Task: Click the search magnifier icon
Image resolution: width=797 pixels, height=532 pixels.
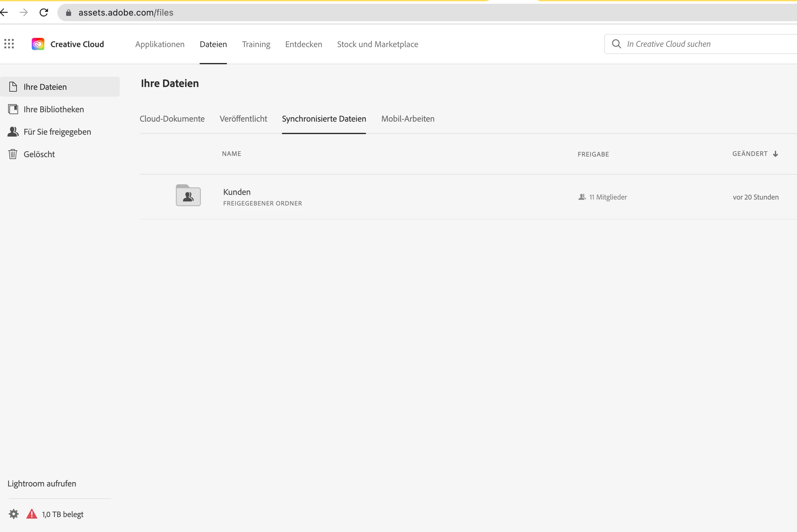Action: (616, 44)
